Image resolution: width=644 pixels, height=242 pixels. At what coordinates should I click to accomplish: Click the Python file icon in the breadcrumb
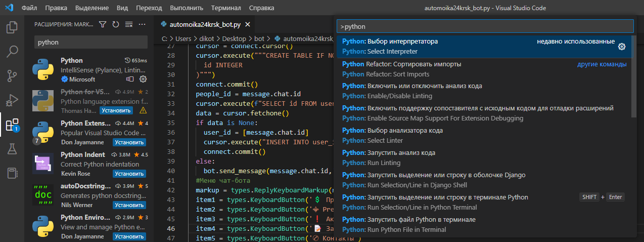pyautogui.click(x=278, y=38)
